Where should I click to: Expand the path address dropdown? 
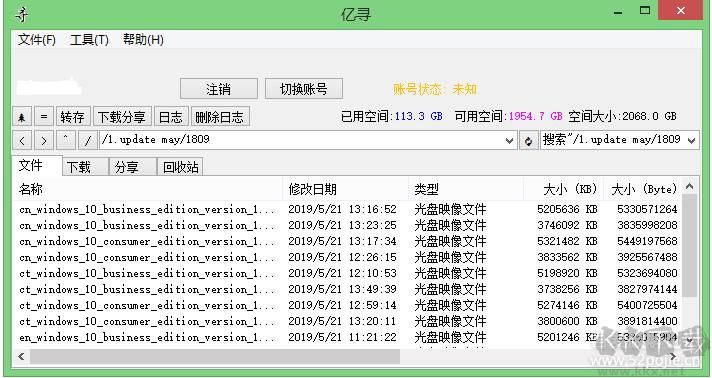click(x=509, y=140)
